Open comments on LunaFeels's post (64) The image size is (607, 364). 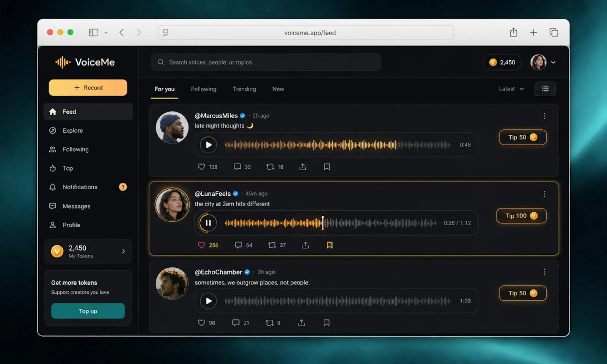(239, 245)
